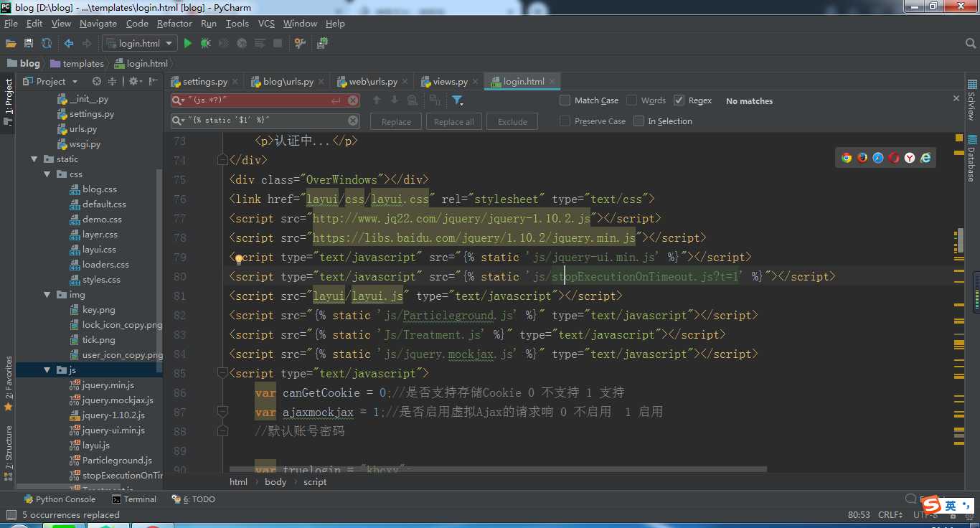The image size is (980, 528).
Task: Navigate back with the blue arrow
Action: (69, 44)
